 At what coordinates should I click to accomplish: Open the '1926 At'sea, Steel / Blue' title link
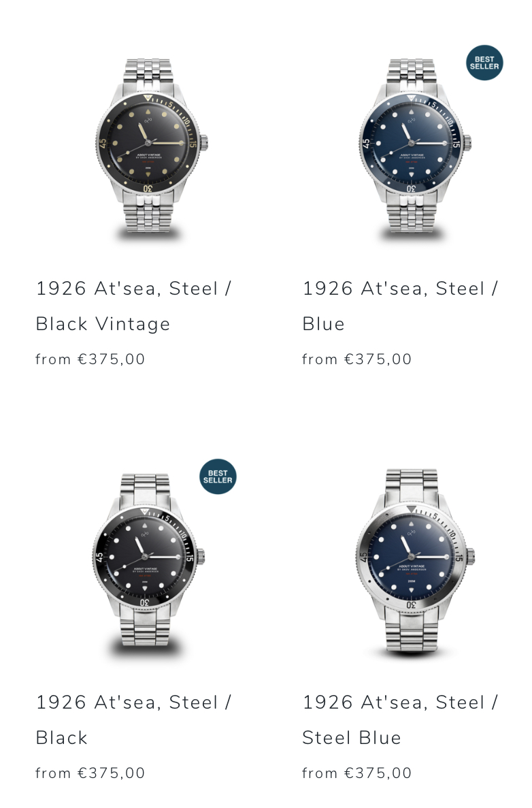(x=400, y=306)
